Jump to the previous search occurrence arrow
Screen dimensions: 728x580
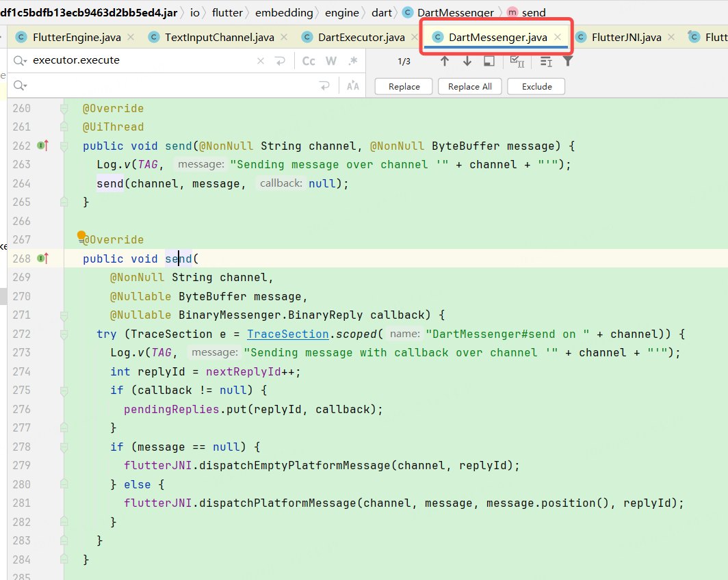point(445,61)
